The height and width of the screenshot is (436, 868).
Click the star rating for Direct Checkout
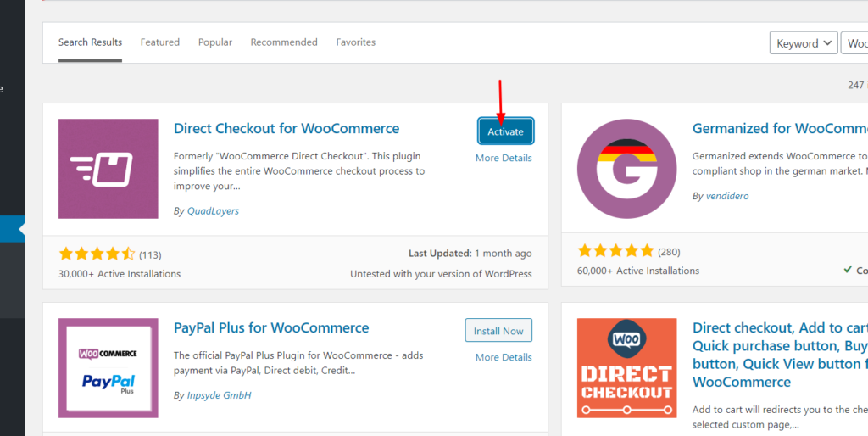point(97,254)
